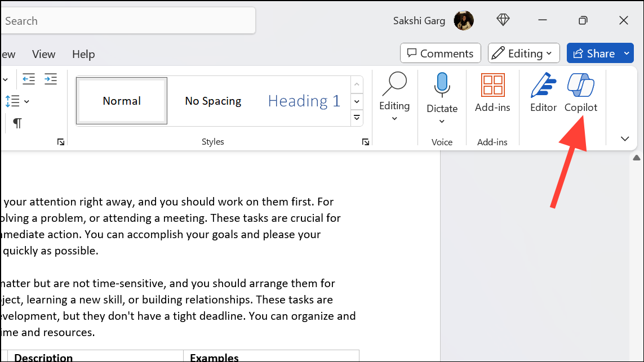
Task: Collapse the ribbon with the chevron
Action: pos(624,138)
